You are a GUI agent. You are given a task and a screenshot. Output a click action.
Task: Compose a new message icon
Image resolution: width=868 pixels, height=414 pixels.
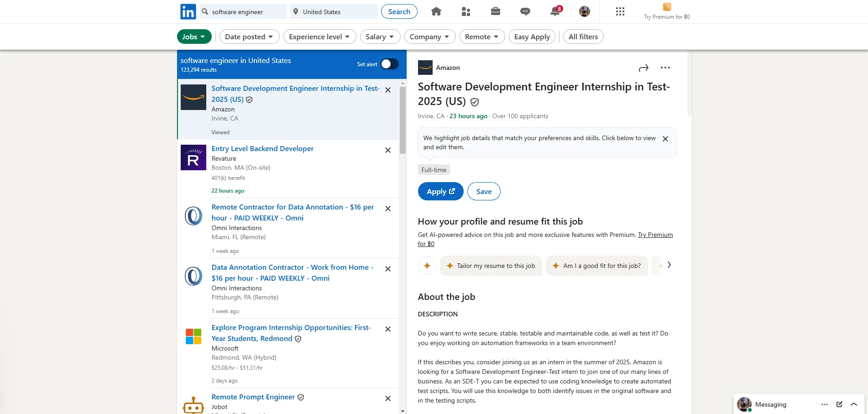click(839, 404)
